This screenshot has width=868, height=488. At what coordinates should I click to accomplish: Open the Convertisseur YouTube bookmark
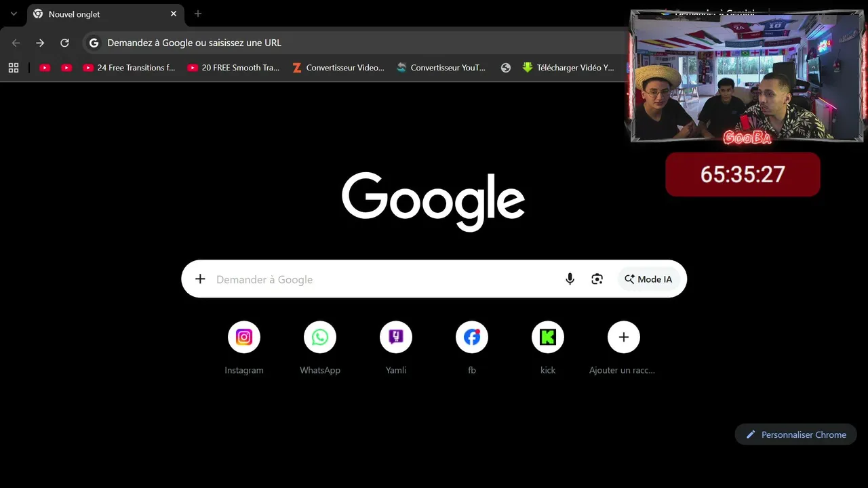(x=441, y=68)
